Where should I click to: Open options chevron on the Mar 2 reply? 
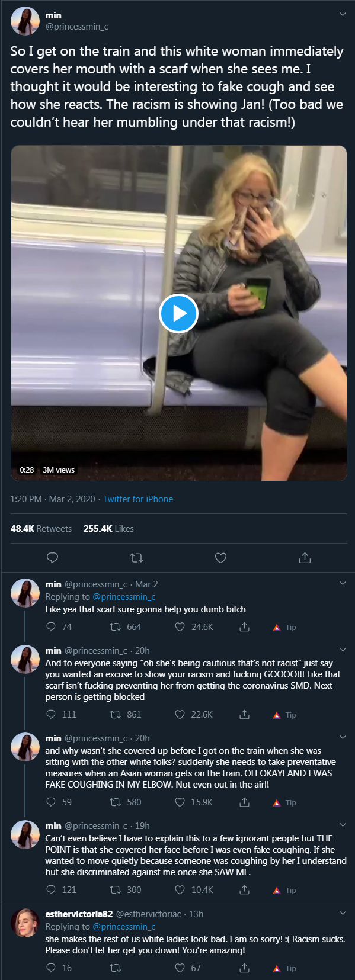coord(343,583)
